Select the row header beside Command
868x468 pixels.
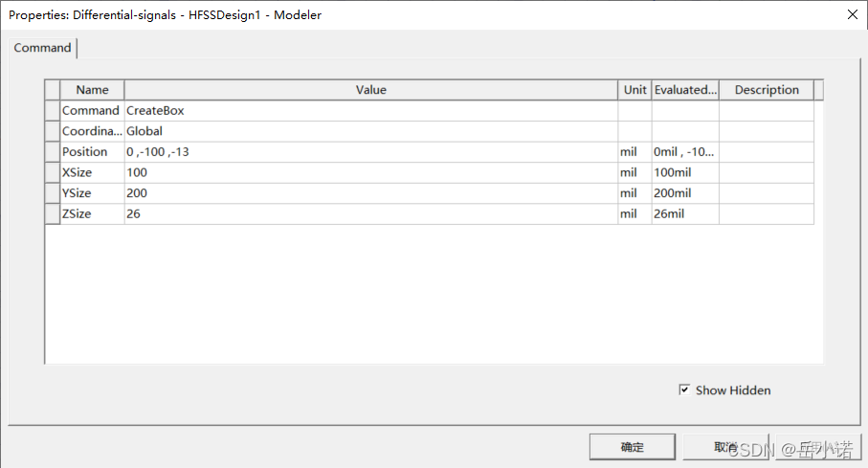coord(53,111)
